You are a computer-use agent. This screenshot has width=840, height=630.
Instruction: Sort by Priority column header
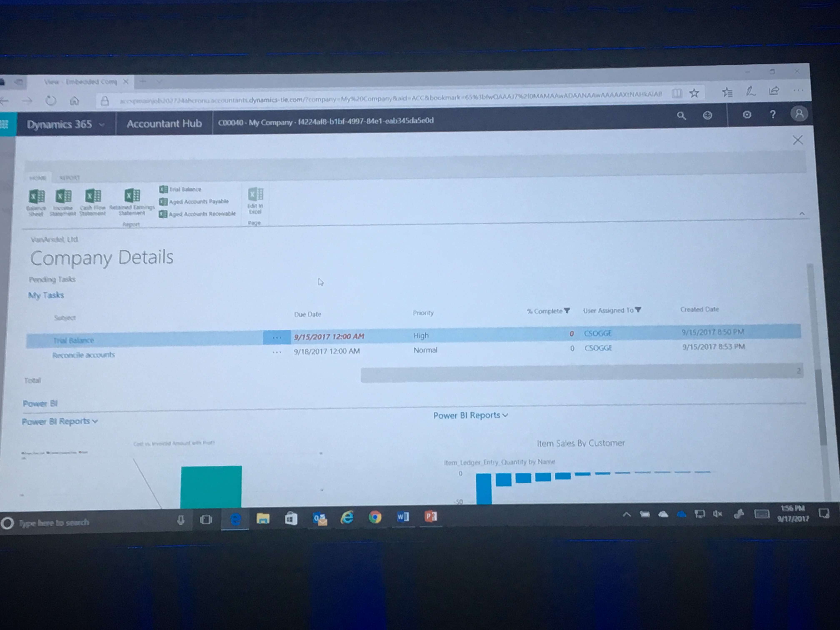coord(423,313)
